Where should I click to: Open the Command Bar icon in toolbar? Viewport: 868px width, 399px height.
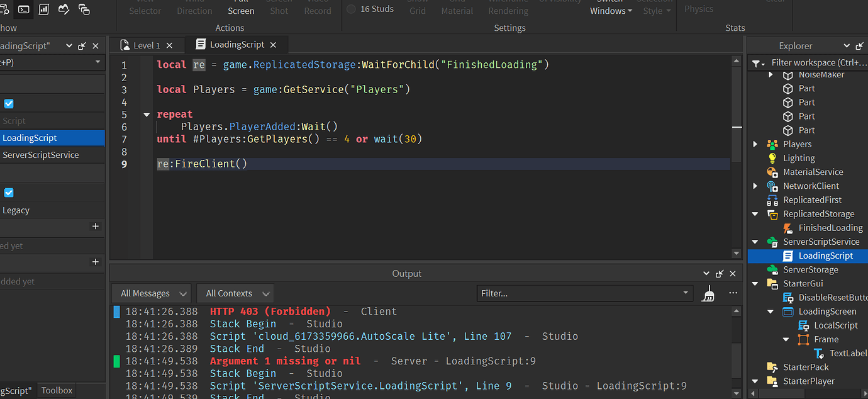tap(23, 9)
